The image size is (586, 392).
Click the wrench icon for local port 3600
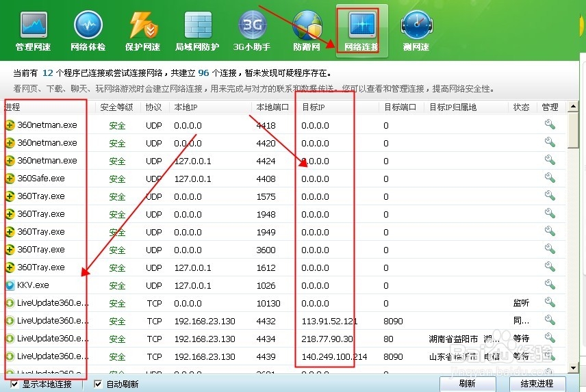(550, 248)
